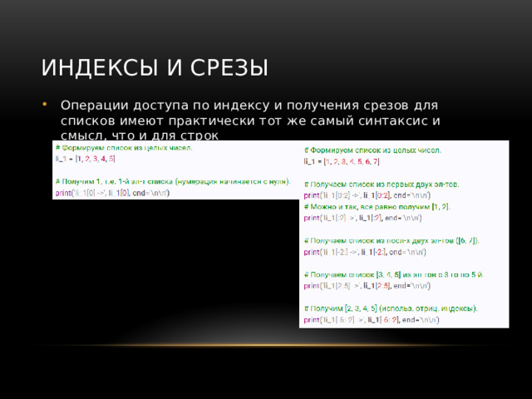The width and height of the screenshot is (532, 399).
Task: Click the comment "# Получим 1, т.е. 1-й эл-т списка"
Action: point(173,181)
